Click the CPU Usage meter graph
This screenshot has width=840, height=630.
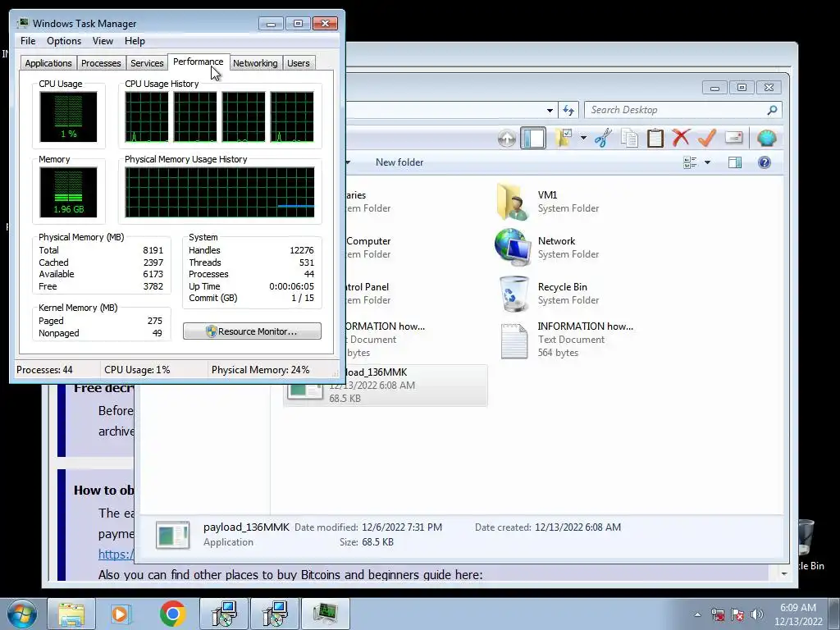tap(68, 116)
